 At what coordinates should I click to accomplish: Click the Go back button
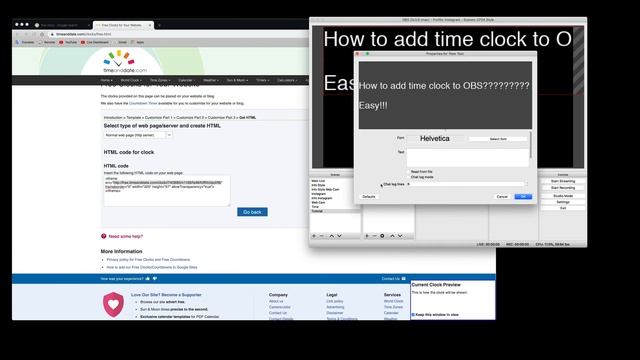pyautogui.click(x=252, y=212)
